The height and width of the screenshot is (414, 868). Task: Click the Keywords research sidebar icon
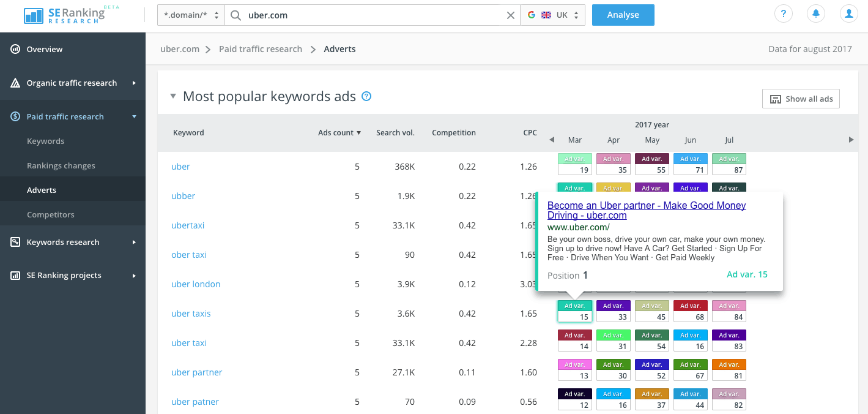tap(15, 242)
